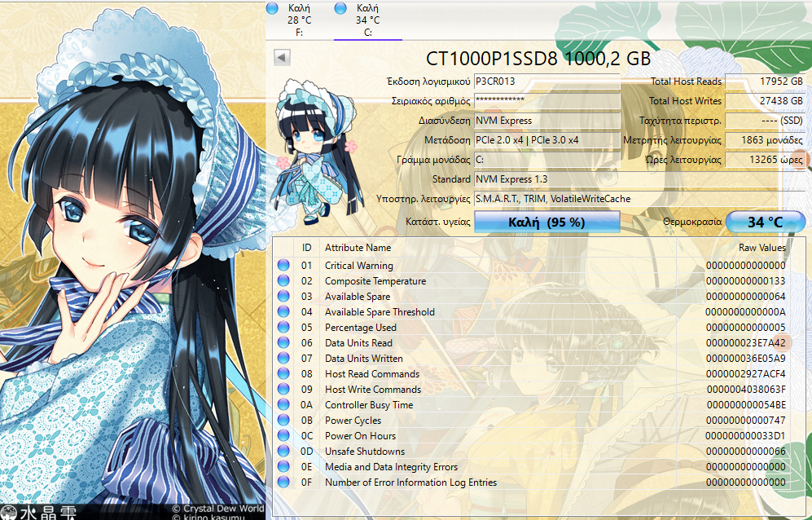Click the disk title CT1000P1SSD8 1000,2 GB
The image size is (812, 520).
pyautogui.click(x=538, y=59)
